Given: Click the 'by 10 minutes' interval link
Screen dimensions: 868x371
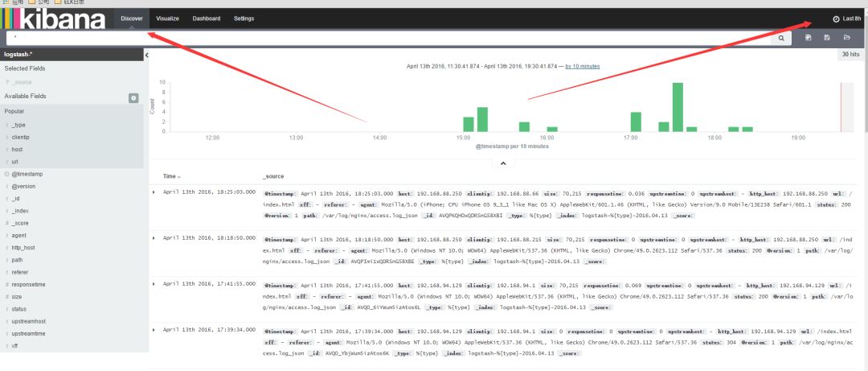Looking at the screenshot, I should 583,66.
